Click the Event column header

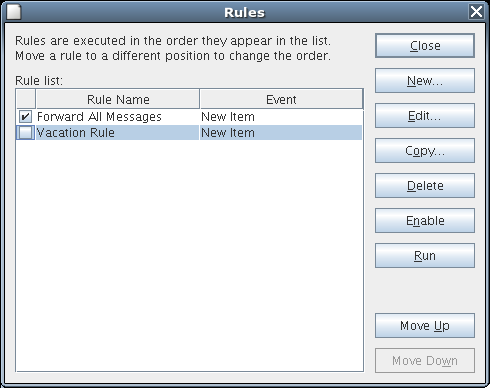(x=281, y=99)
